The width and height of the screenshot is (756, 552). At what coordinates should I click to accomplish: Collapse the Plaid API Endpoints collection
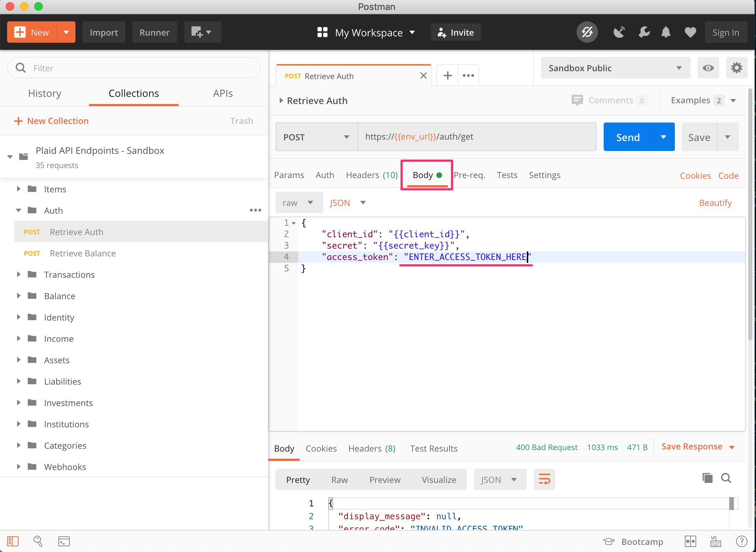[x=10, y=157]
